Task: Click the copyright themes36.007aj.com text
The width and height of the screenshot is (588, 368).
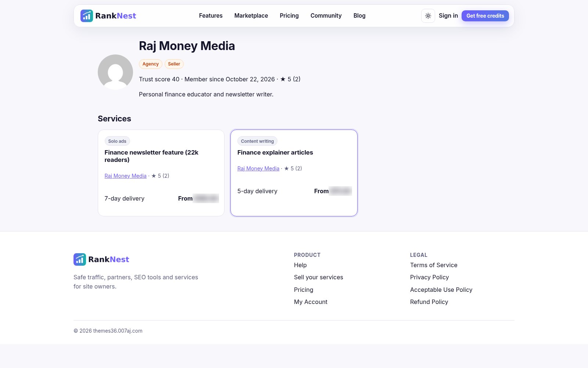Action: (108, 331)
